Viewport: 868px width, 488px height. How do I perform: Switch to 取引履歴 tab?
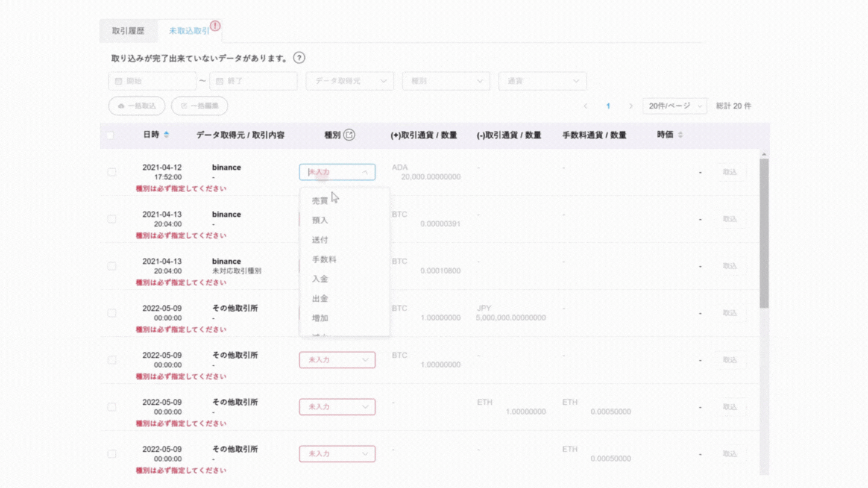click(128, 31)
